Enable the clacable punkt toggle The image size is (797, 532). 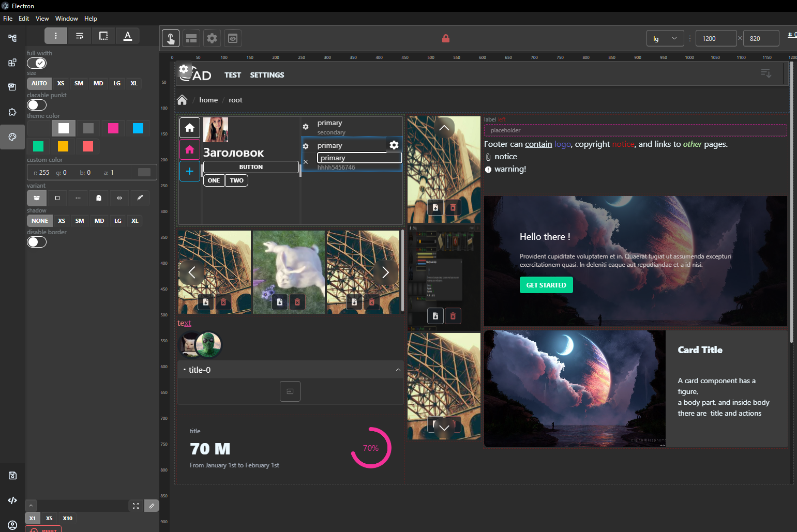pos(37,104)
